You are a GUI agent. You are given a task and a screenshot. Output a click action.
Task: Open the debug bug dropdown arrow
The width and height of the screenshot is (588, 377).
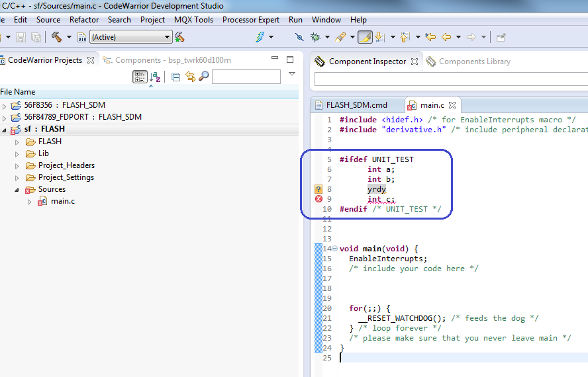click(x=327, y=37)
